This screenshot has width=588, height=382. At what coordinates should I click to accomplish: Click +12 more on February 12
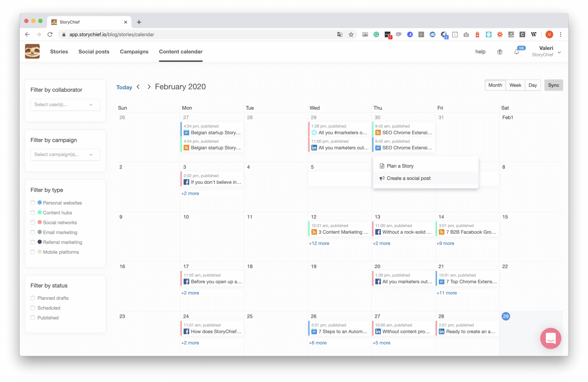318,243
